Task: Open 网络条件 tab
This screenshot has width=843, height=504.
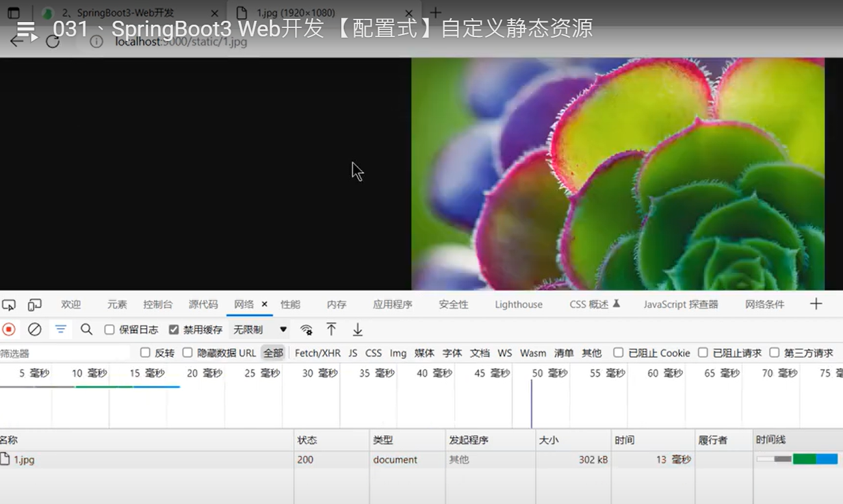Action: point(765,305)
